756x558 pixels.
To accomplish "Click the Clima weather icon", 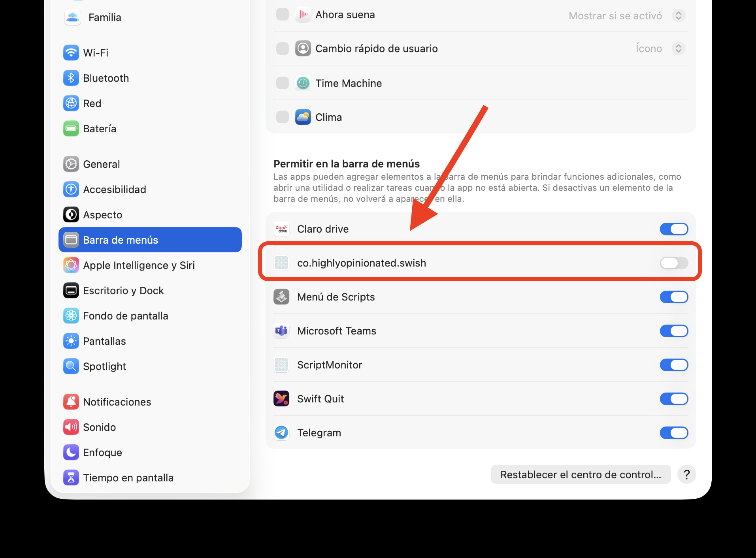I will point(303,117).
